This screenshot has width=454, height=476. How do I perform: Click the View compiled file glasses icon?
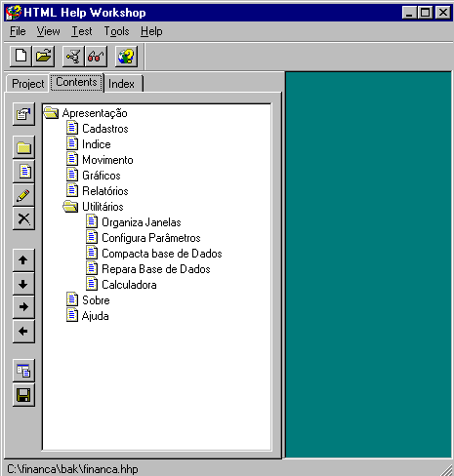(96, 57)
